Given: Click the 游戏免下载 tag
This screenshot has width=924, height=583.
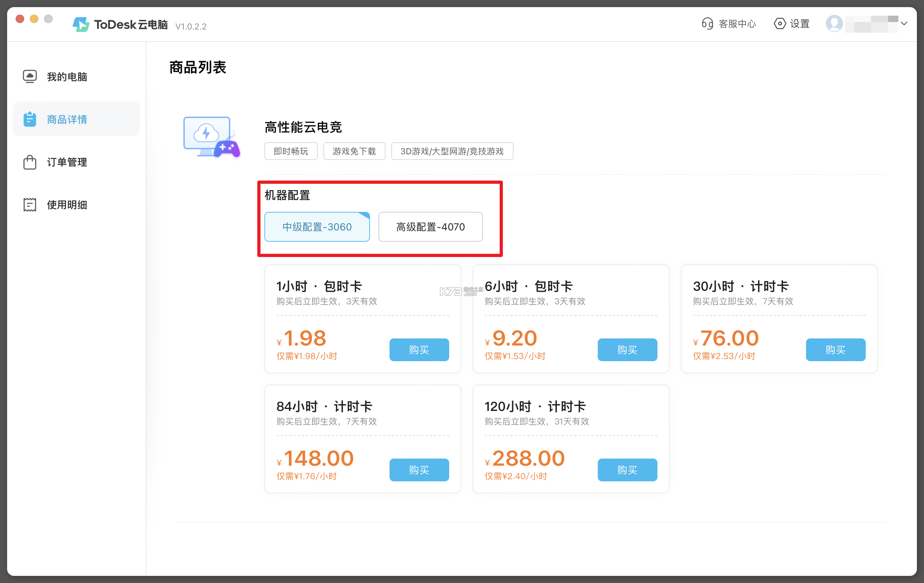Looking at the screenshot, I should pos(354,151).
